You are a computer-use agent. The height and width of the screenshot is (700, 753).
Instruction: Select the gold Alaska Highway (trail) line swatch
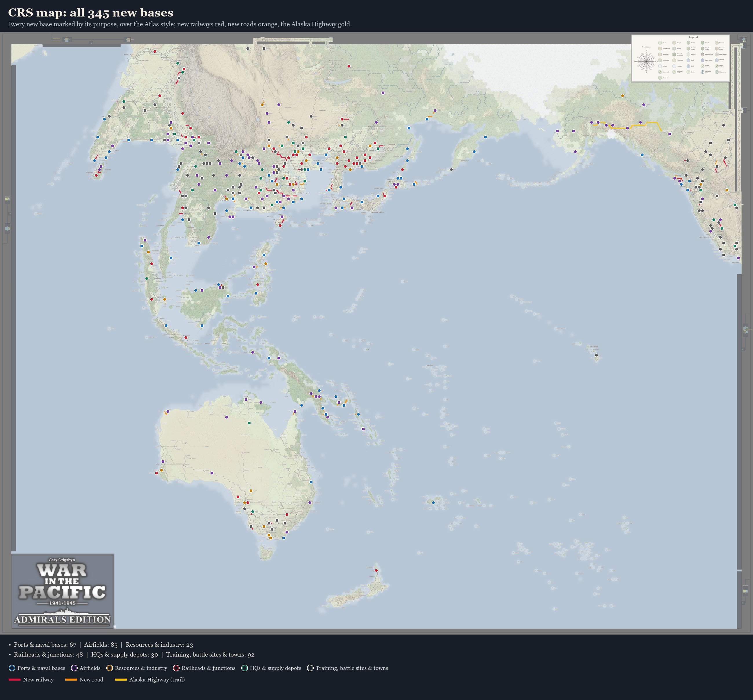pos(121,679)
